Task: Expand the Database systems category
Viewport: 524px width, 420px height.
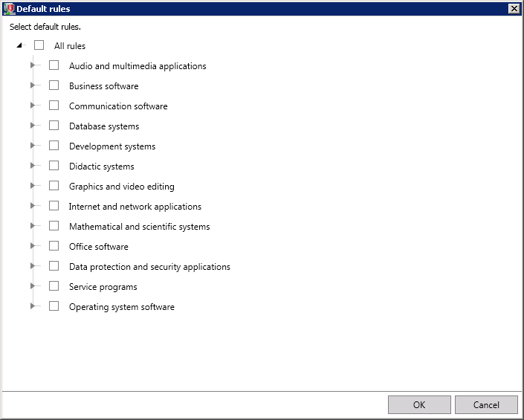Action: click(x=33, y=126)
